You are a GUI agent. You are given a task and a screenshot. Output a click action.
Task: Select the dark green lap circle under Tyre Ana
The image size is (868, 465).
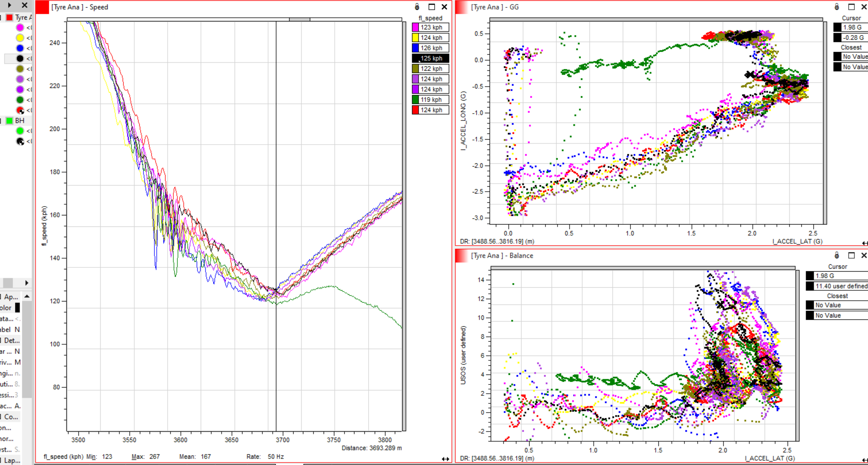(20, 100)
